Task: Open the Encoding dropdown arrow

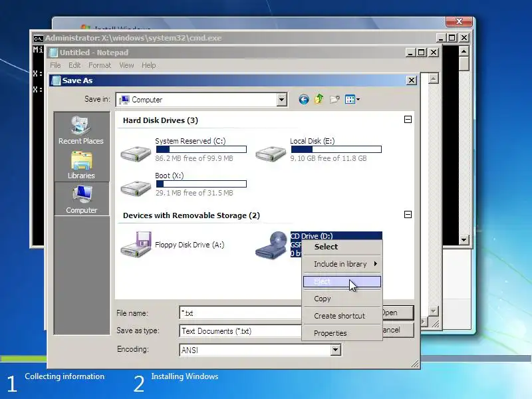Action: (335, 350)
